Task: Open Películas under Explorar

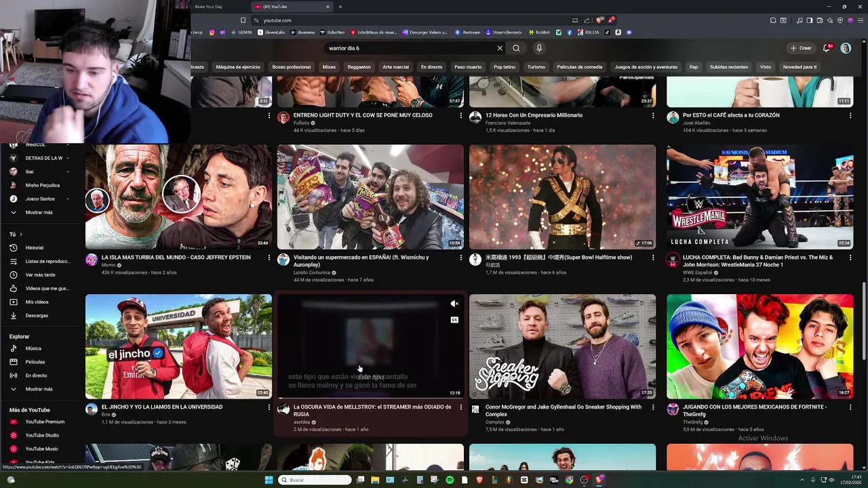Action: coord(39,362)
